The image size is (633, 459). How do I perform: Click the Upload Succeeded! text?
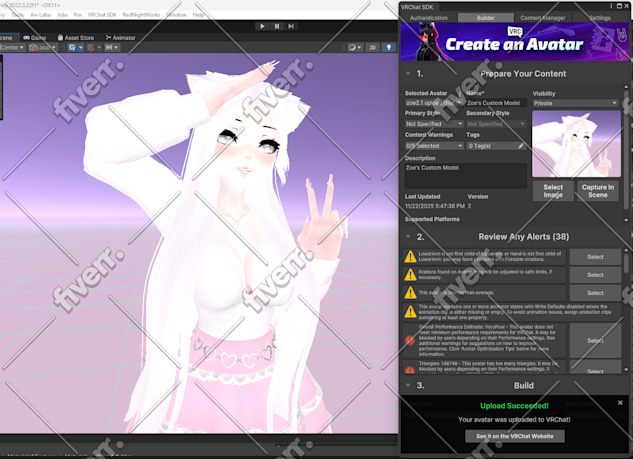(514, 406)
